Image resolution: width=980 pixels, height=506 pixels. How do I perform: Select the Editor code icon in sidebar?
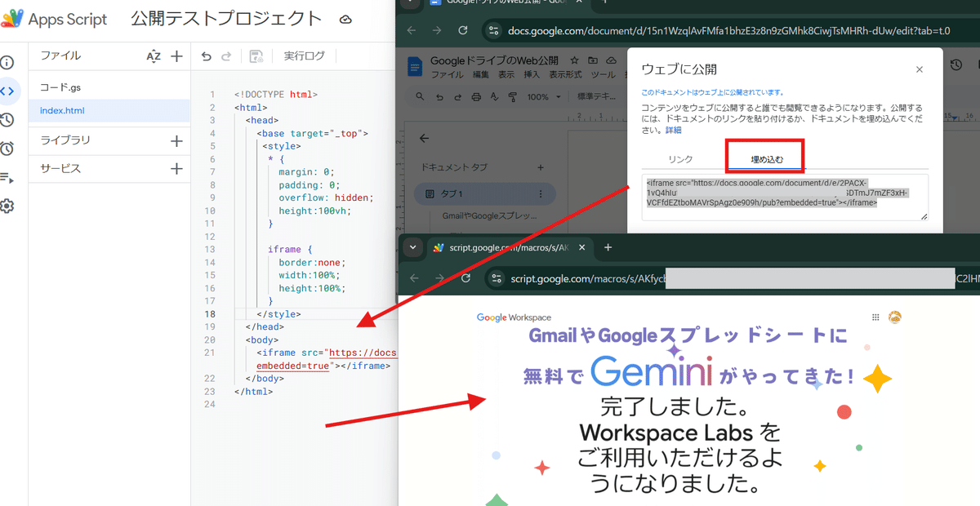click(x=7, y=91)
